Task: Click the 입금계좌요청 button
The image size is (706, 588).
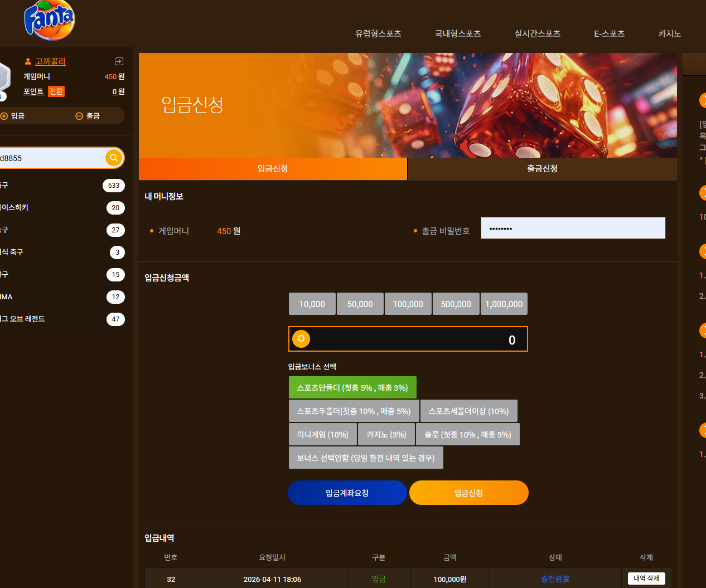Action: click(347, 493)
